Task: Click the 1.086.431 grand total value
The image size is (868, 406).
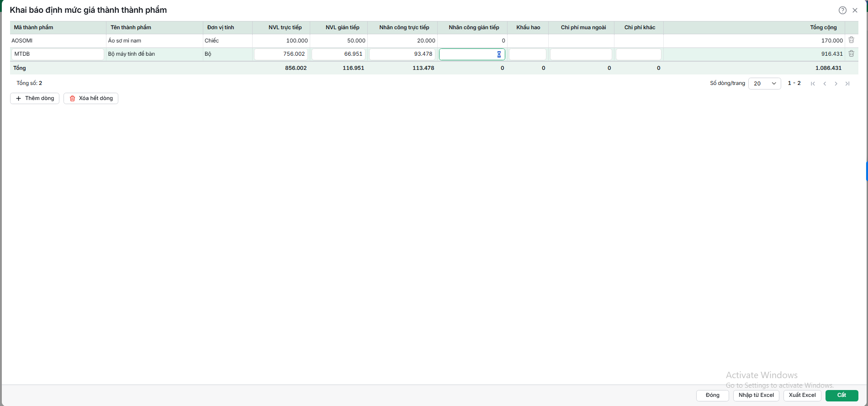Action: tap(828, 68)
